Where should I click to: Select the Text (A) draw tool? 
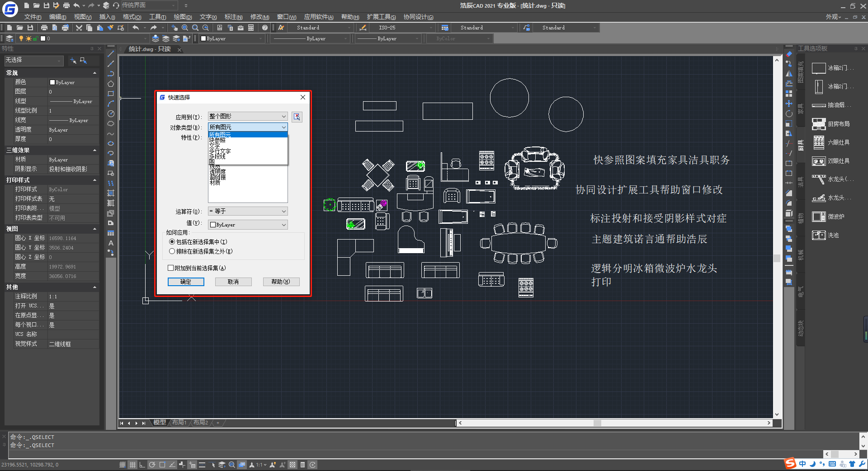(x=111, y=243)
